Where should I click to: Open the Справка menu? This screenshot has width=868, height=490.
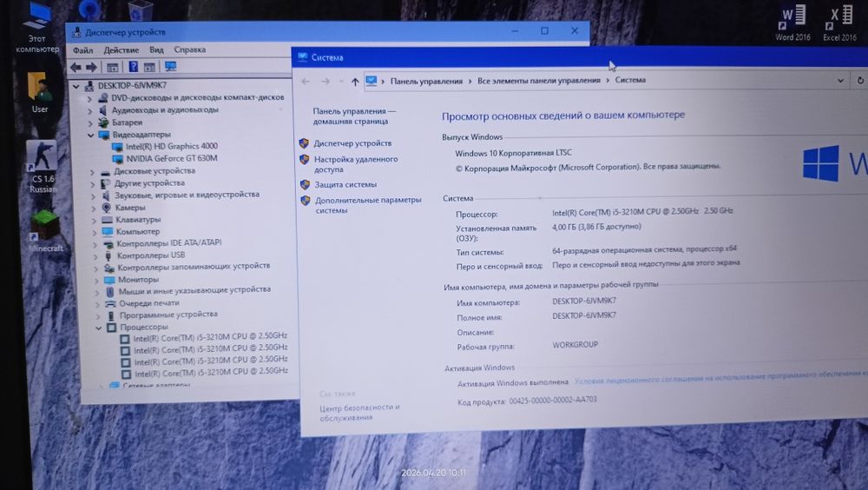190,50
